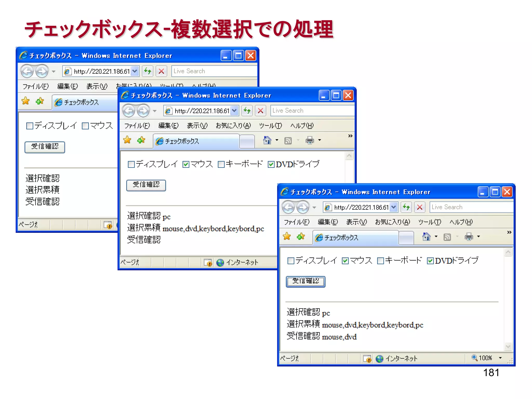Open ファイル(F) menu in front window
The image size is (532, 399).
coord(297,222)
